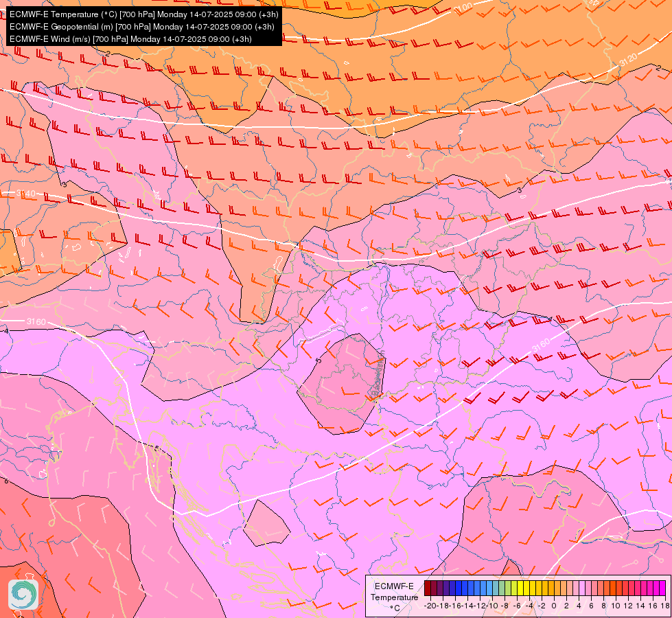This screenshot has width=672, height=618.
Task: Click the swirl logo icon
Action: pos(23,594)
